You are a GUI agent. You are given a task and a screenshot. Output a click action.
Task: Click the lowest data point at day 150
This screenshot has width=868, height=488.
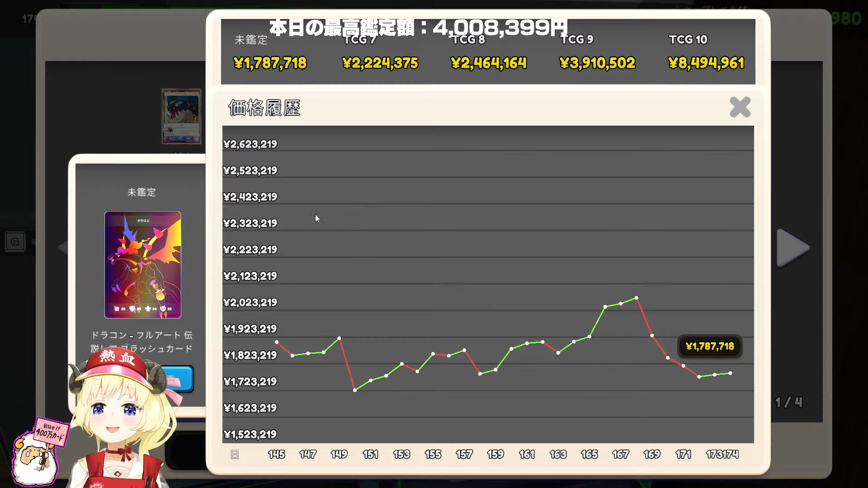355,390
